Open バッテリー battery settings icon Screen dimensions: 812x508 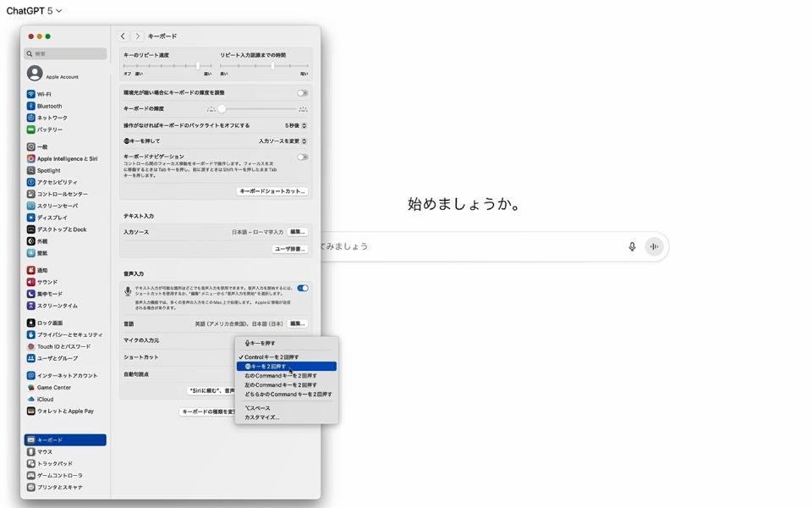[31, 130]
